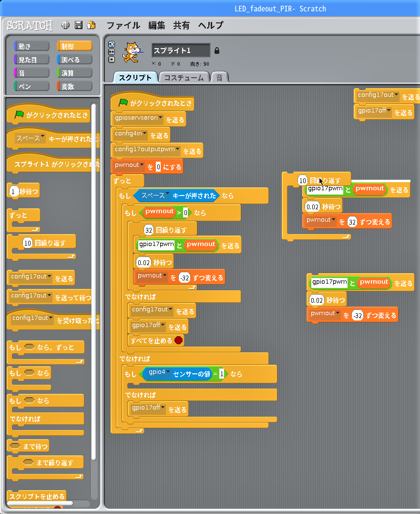Open the pwmout dropdown in にする block
This screenshot has height=514, width=420.
[x=142, y=165]
